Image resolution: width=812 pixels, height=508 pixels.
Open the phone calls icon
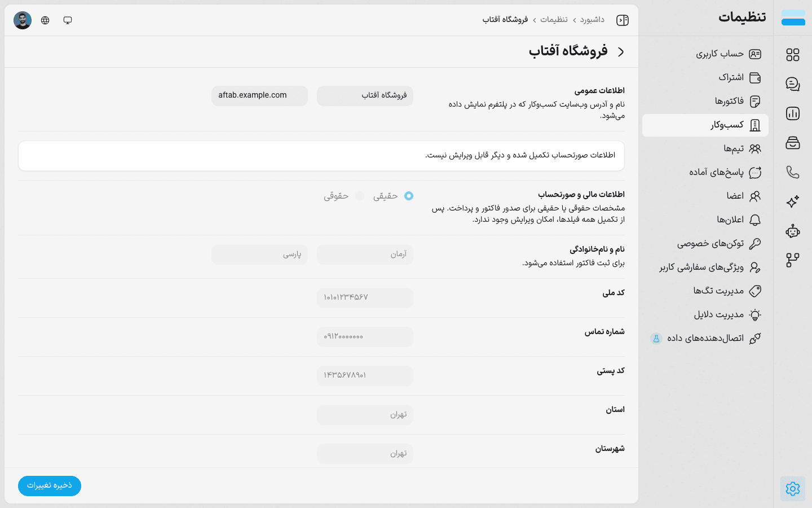pyautogui.click(x=793, y=172)
